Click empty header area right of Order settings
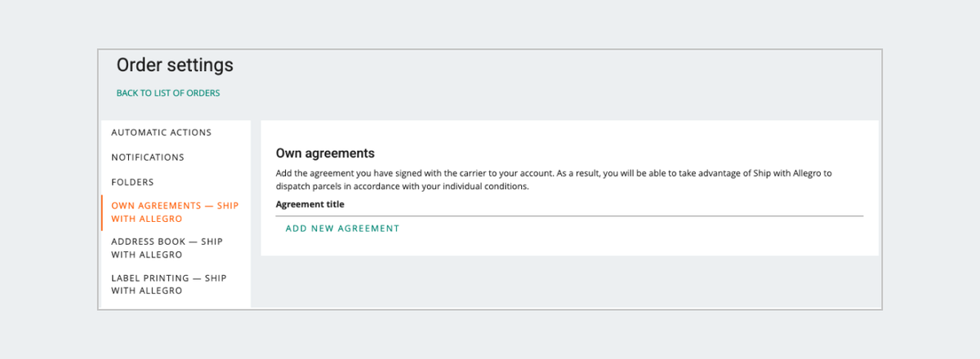This screenshot has width=980, height=359. coord(572,69)
